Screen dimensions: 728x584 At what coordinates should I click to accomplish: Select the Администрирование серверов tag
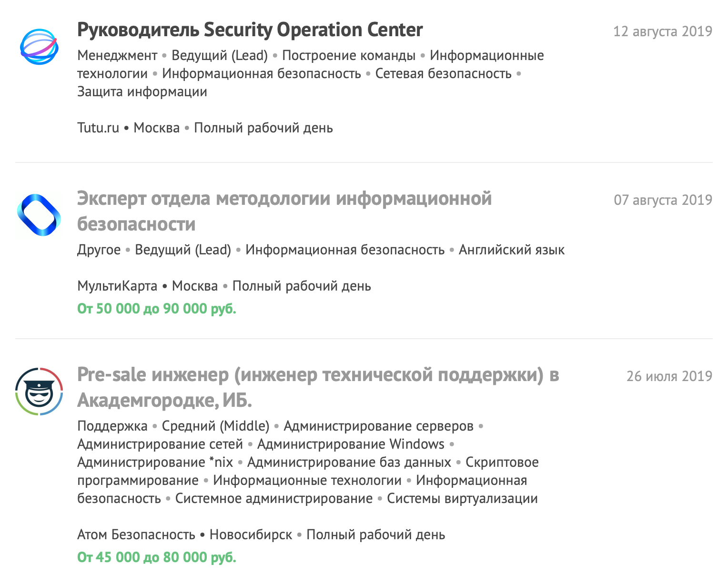tap(378, 426)
